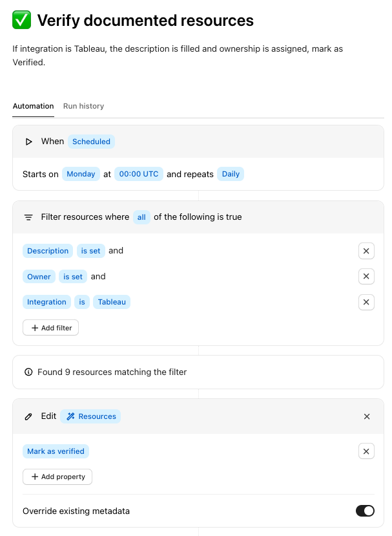Remove the Description filter row
Image resolution: width=392 pixels, height=536 pixels.
pos(366,251)
